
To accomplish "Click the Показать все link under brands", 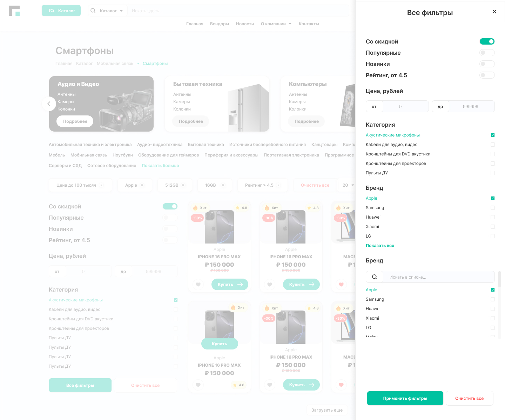I will (380, 245).
